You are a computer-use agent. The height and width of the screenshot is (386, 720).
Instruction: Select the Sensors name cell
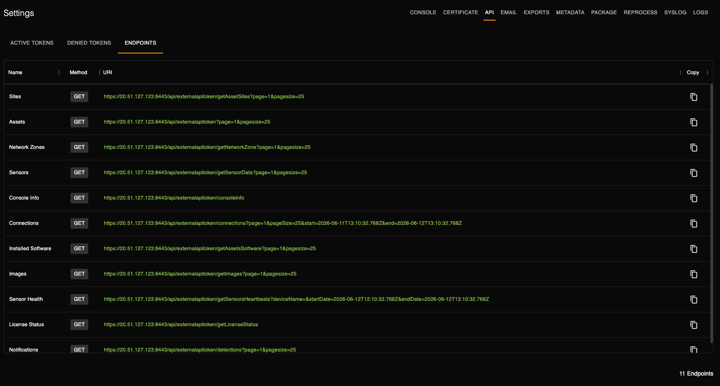tap(18, 172)
